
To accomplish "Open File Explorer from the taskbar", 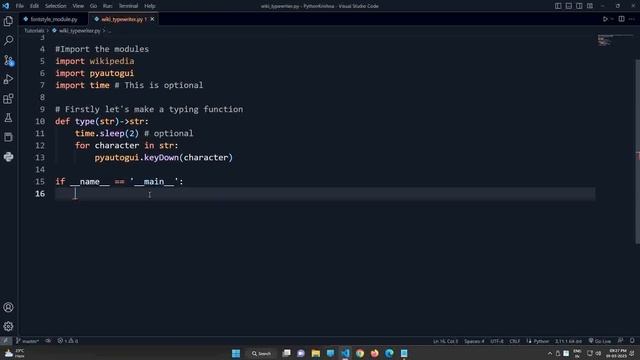I will (x=316, y=353).
